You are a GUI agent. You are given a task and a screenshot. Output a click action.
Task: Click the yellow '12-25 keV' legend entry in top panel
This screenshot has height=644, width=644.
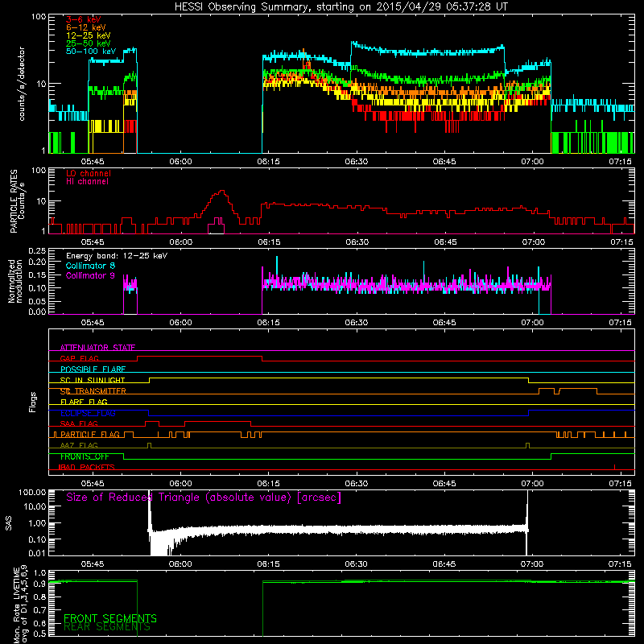coord(88,35)
